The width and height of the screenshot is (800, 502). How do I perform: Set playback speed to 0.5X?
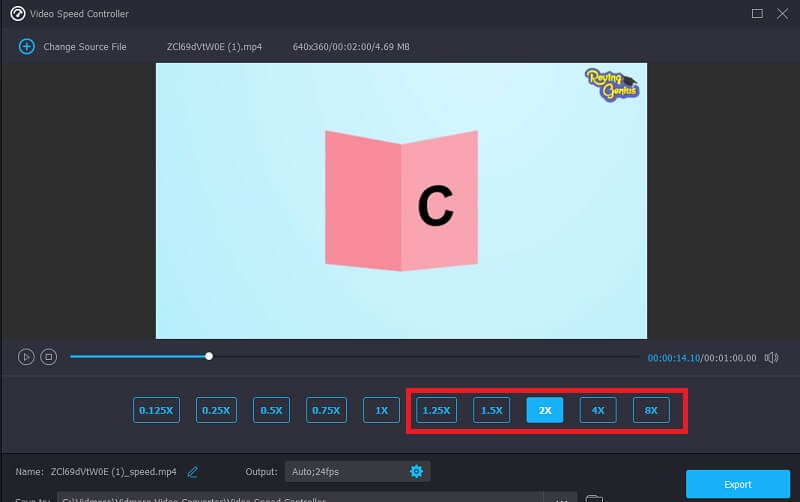click(x=271, y=410)
